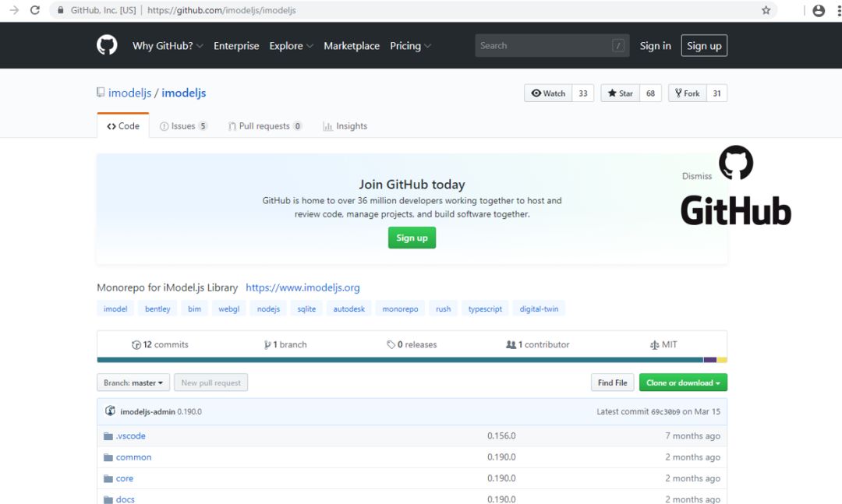Image resolution: width=842 pixels, height=504 pixels.
Task: Click the bim topic tag
Action: pyautogui.click(x=194, y=308)
